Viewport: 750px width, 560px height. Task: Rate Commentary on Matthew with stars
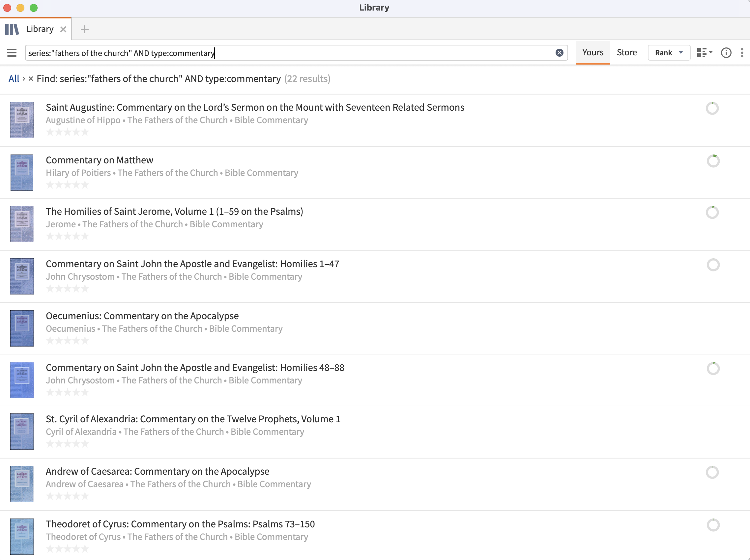tap(68, 185)
